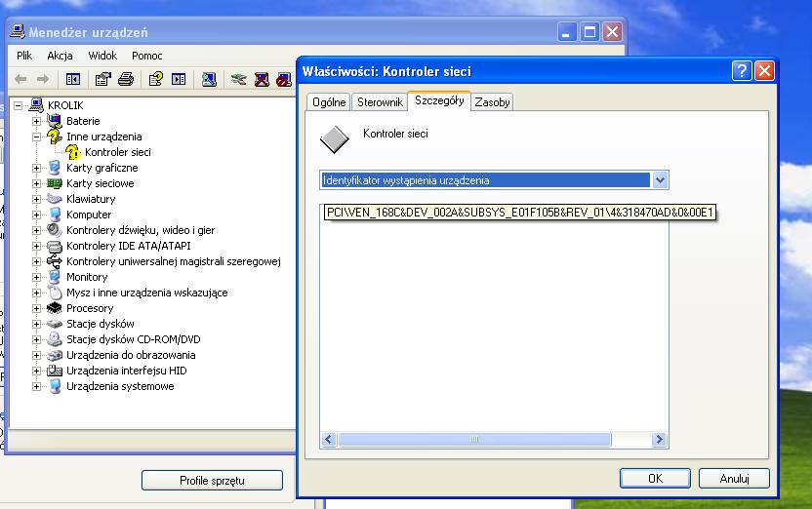
Task: Expand the Komputer category
Action: click(36, 215)
